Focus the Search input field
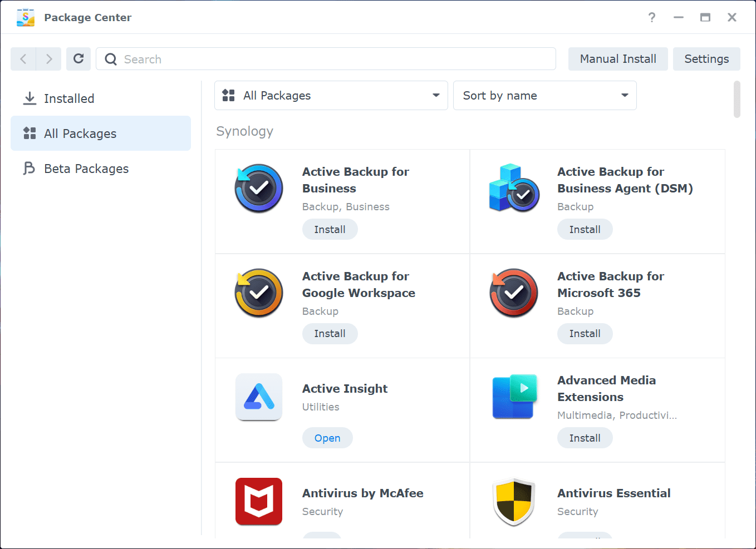Image resolution: width=756 pixels, height=549 pixels. (326, 59)
